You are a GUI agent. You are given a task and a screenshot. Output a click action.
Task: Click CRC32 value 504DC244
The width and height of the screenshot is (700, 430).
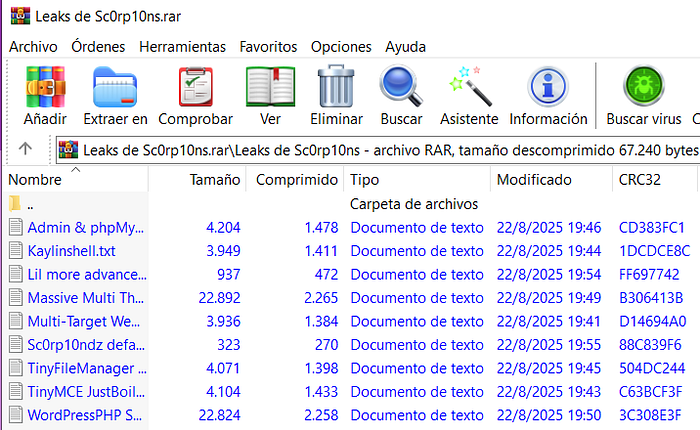(652, 368)
